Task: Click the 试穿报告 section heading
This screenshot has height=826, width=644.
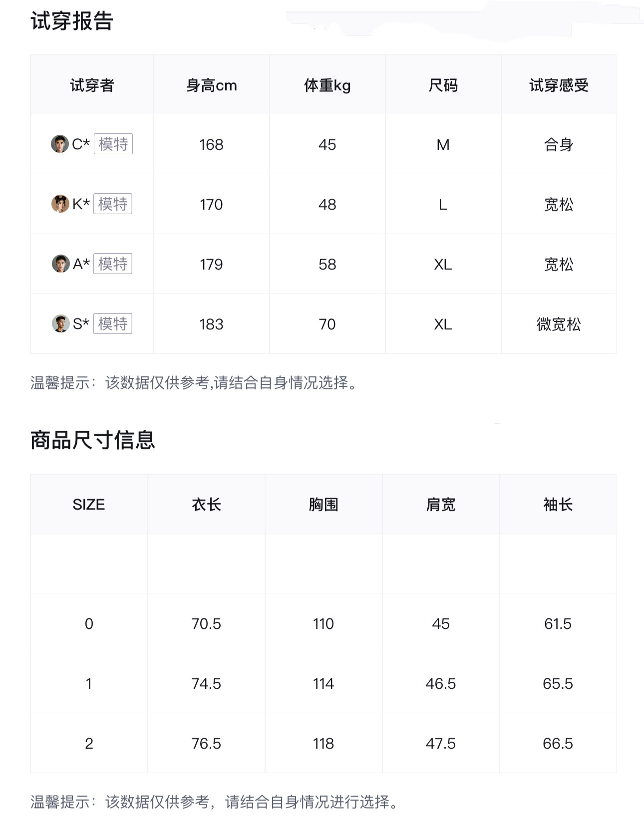Action: 72,21
